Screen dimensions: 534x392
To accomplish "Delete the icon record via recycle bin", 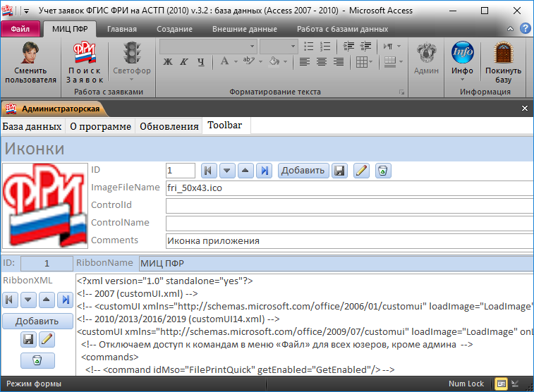I will [382, 170].
